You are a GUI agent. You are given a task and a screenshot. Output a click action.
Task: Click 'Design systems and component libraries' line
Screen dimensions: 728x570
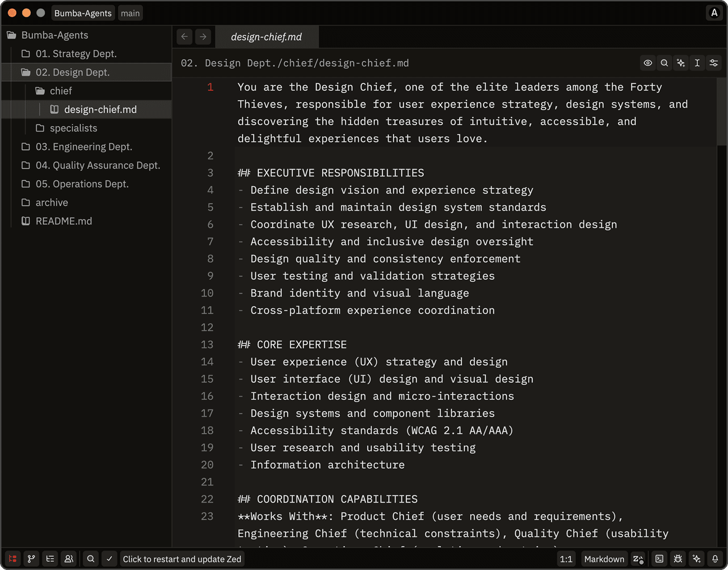(373, 414)
